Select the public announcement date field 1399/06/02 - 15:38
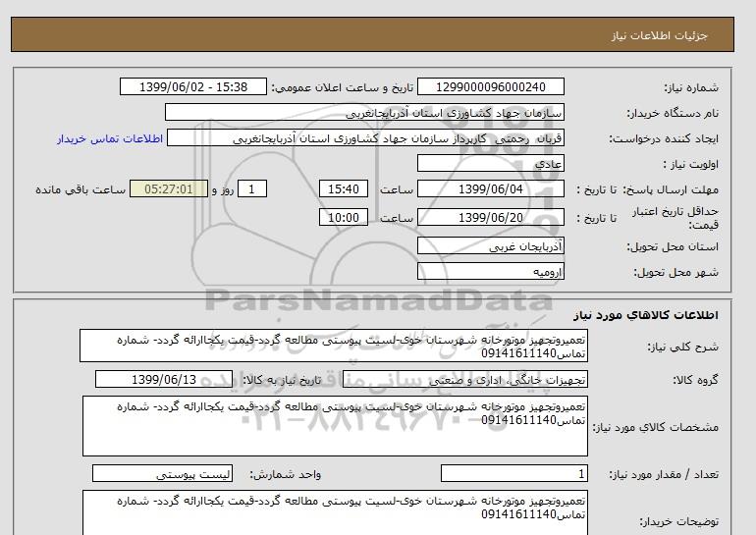 coord(192,87)
